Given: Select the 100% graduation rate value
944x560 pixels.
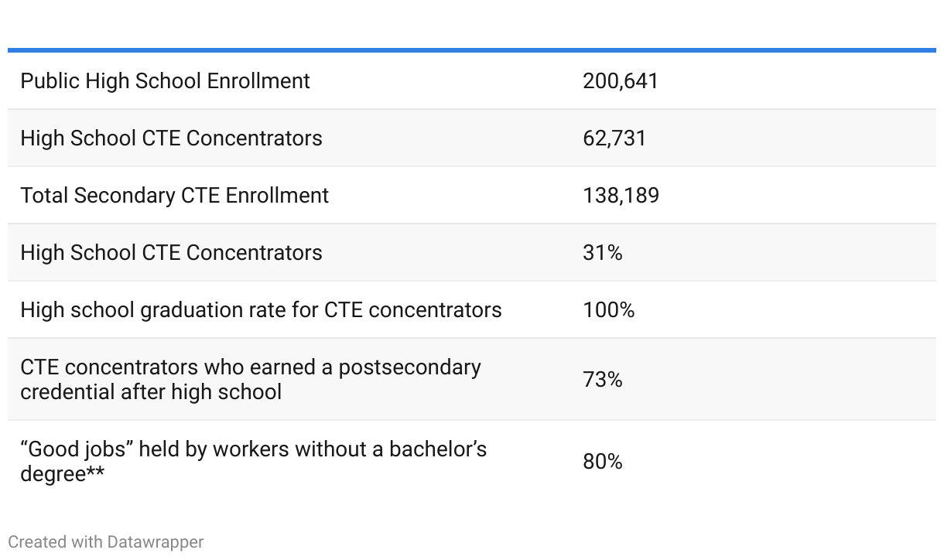Looking at the screenshot, I should click(608, 310).
